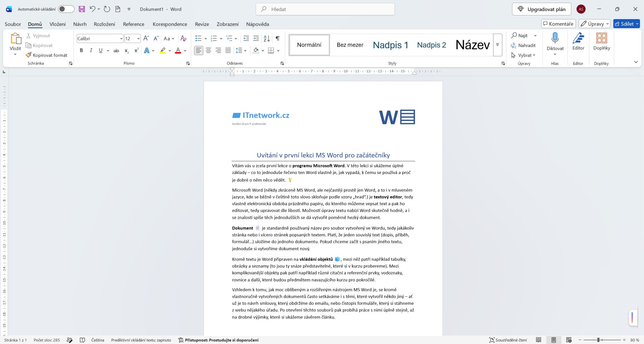Click the Upgradovat plán button
Image resolution: width=644 pixels, height=344 pixels.
coord(541,9)
